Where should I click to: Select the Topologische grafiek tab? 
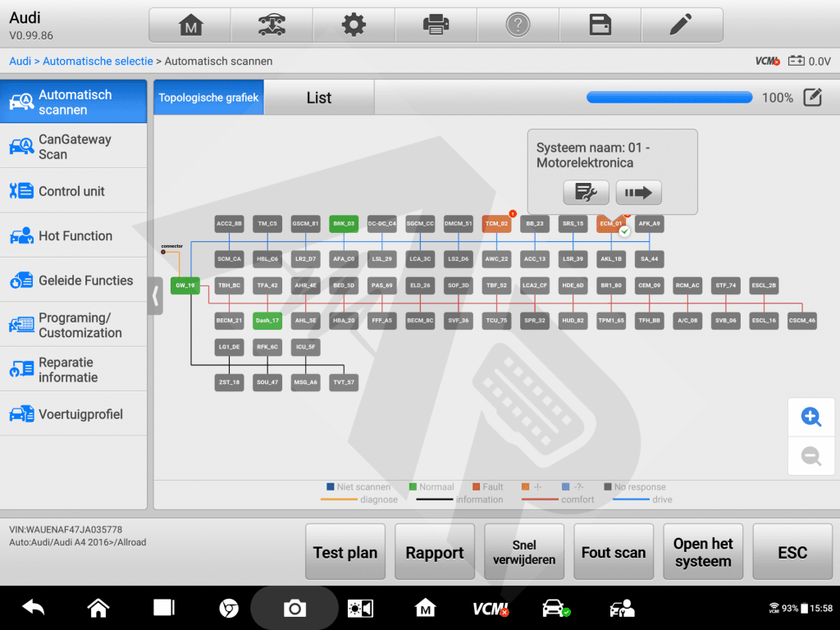click(208, 97)
